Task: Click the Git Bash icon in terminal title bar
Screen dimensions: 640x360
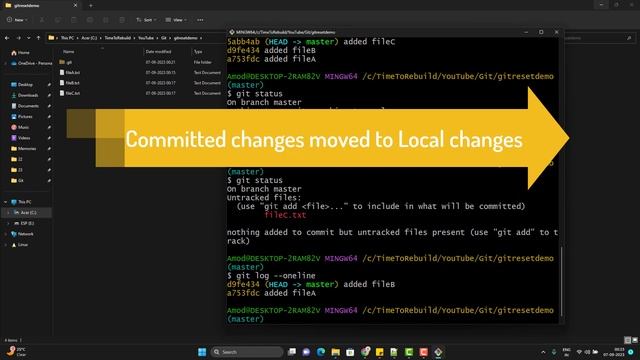Action: pos(232,32)
